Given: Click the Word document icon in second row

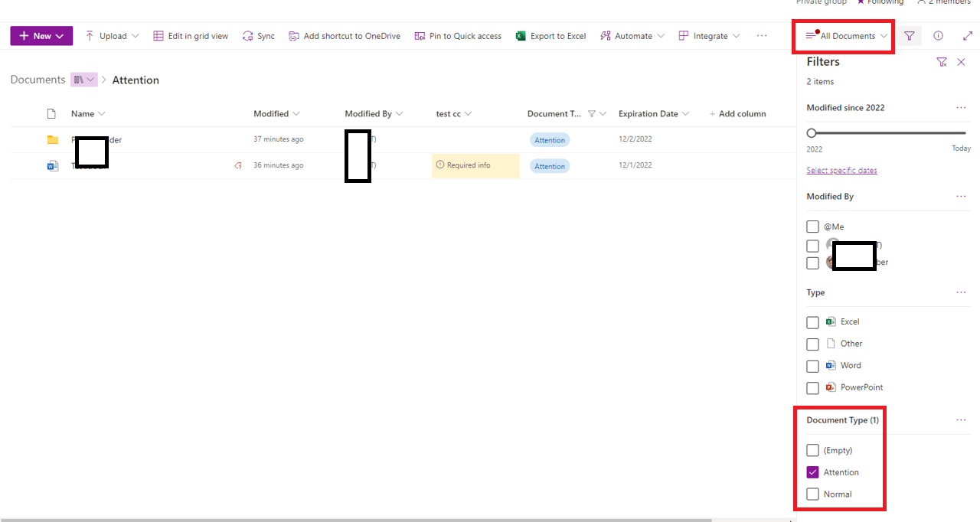Looking at the screenshot, I should click(53, 165).
